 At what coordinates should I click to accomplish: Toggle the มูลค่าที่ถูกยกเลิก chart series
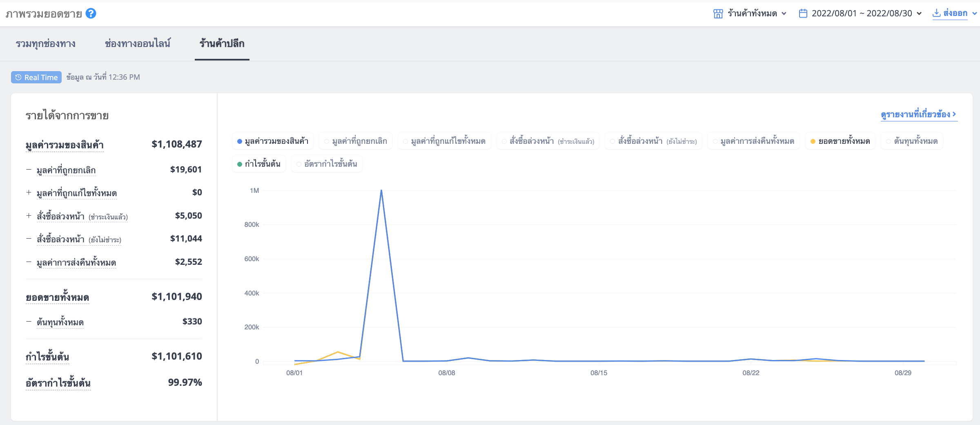coord(356,141)
